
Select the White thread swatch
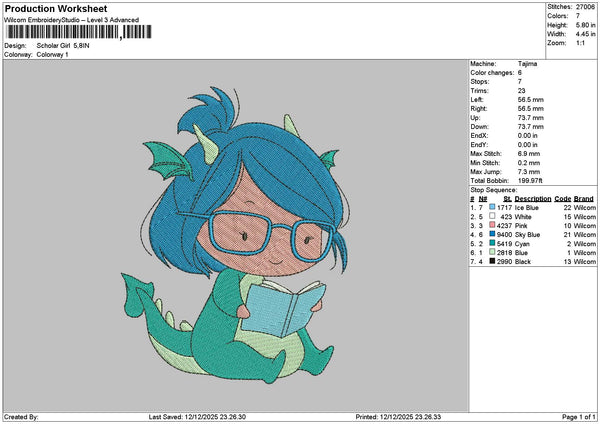[x=492, y=216]
